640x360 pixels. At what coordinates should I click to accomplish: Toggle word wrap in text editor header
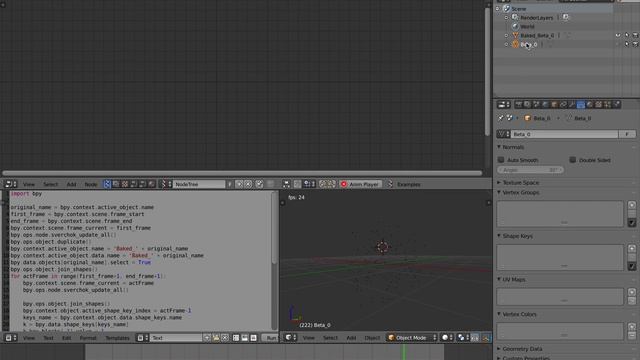pos(245,338)
